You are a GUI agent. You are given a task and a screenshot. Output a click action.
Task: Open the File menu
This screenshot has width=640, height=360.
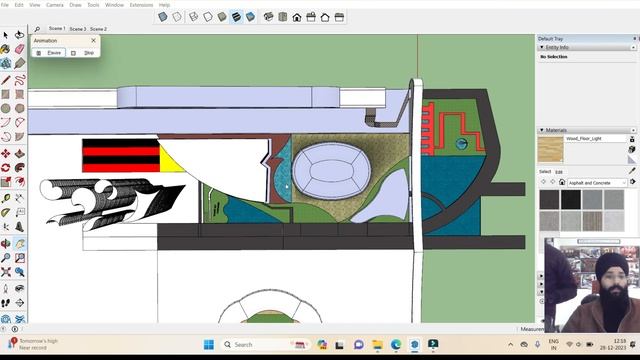4,5
